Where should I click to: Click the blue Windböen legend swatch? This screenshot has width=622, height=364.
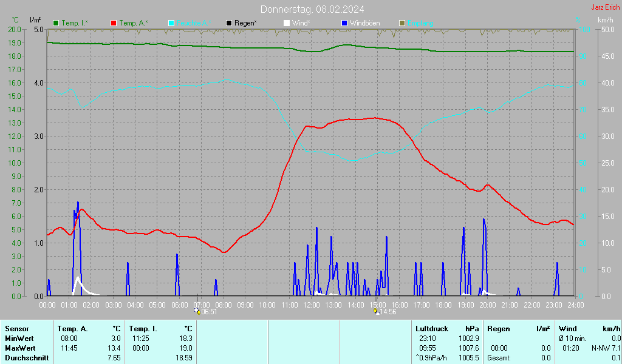pyautogui.click(x=344, y=24)
